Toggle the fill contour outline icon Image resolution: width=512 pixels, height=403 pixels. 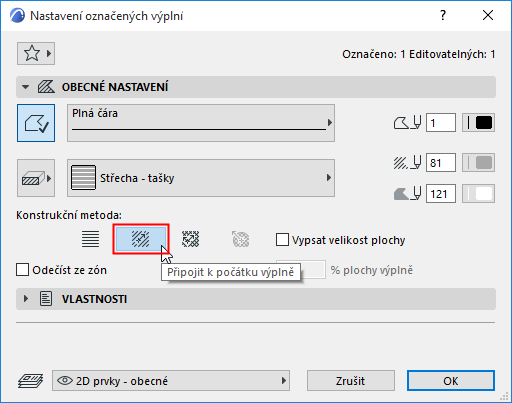pyautogui.click(x=36, y=123)
